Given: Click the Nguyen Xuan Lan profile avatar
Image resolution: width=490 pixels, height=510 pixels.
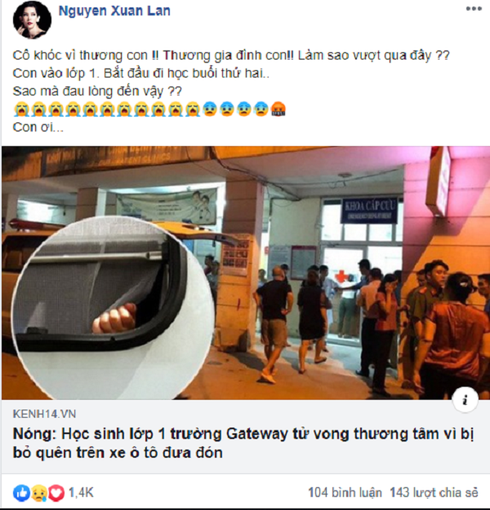Looking at the screenshot, I should tap(32, 20).
